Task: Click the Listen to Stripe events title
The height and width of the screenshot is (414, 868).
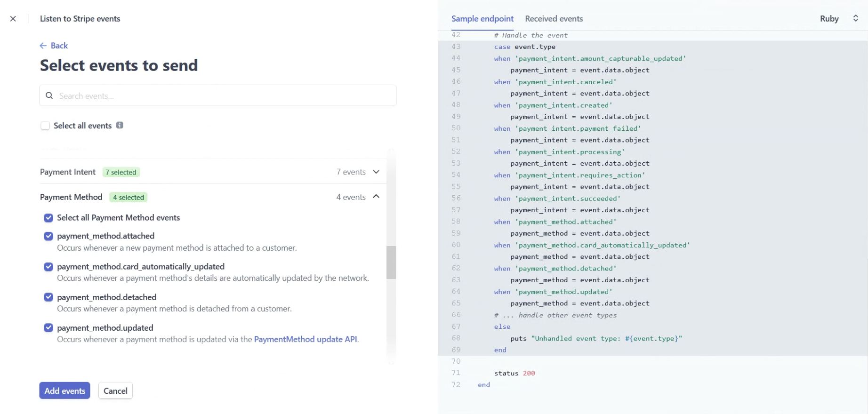Action: tap(80, 19)
